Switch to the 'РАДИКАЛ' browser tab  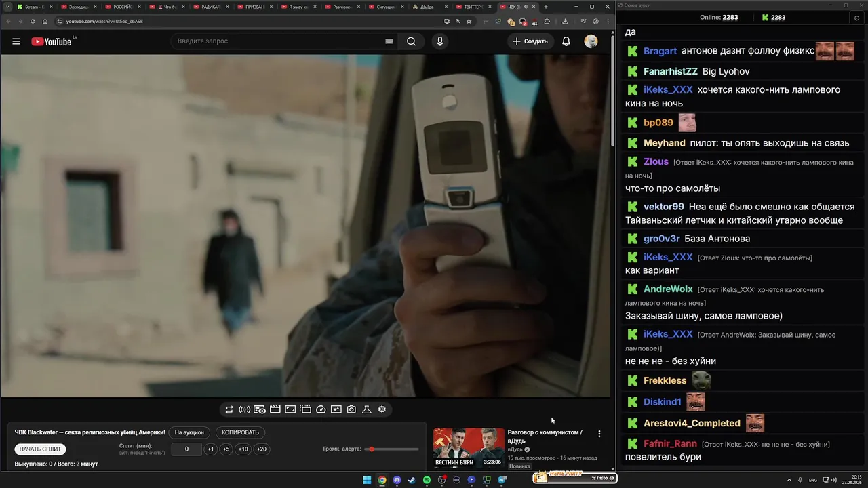coord(211,7)
